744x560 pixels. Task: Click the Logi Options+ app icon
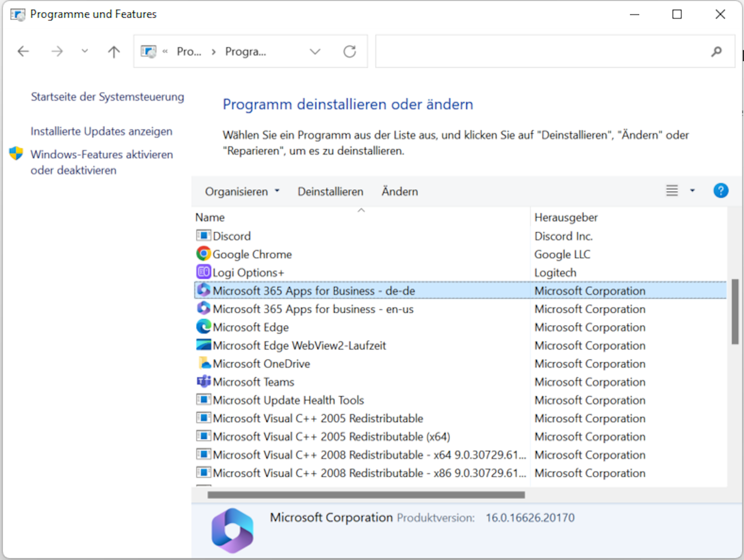click(203, 272)
